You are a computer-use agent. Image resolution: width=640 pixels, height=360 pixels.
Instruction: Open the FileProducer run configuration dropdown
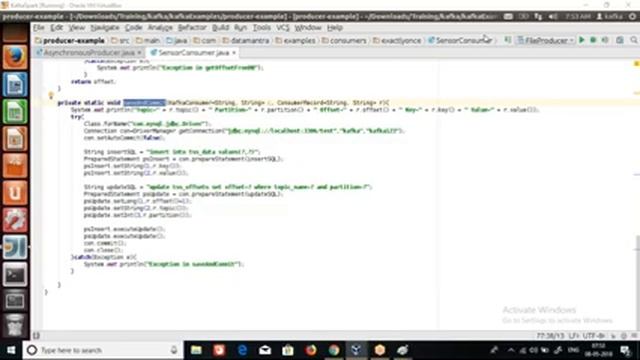(x=546, y=40)
